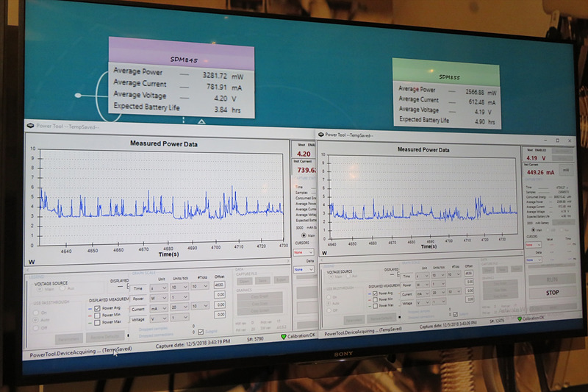Enable Power Min checkbox in left window
588x392 pixels.
[97, 316]
